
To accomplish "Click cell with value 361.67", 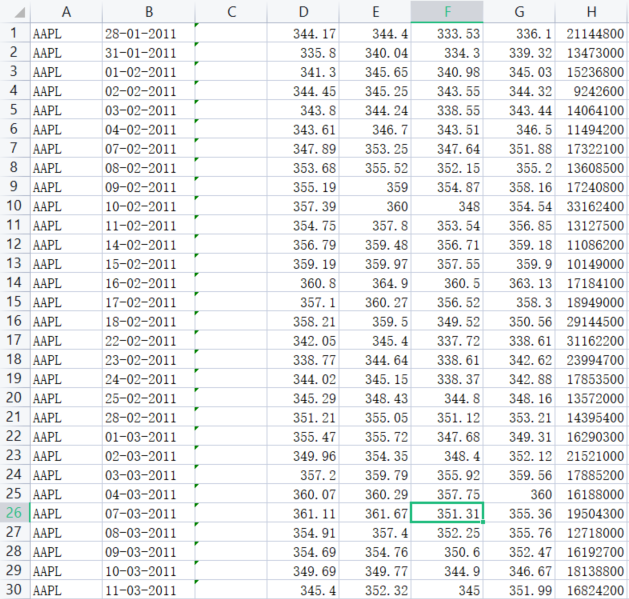I will (375, 513).
